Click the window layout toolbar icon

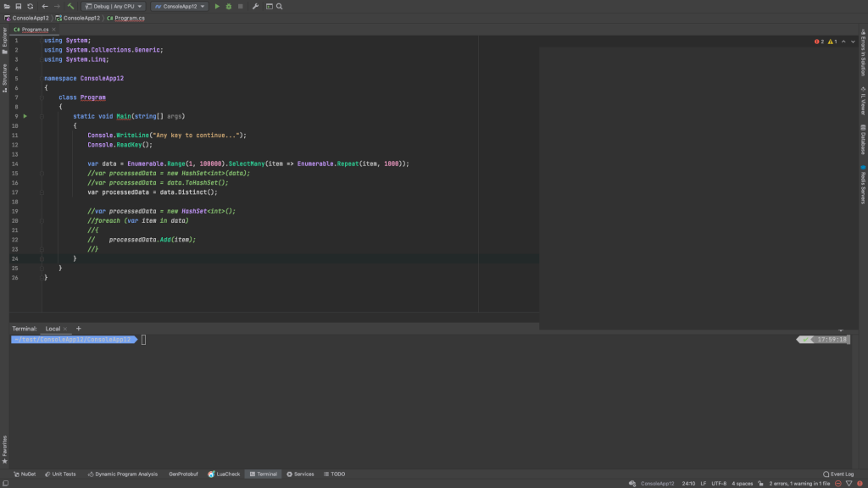click(269, 7)
